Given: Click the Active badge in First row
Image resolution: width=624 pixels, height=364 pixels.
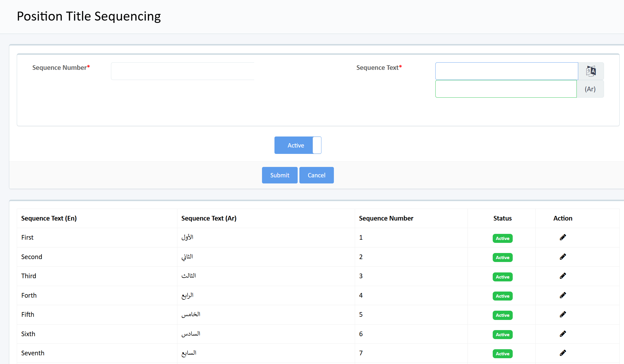Looking at the screenshot, I should [x=502, y=238].
